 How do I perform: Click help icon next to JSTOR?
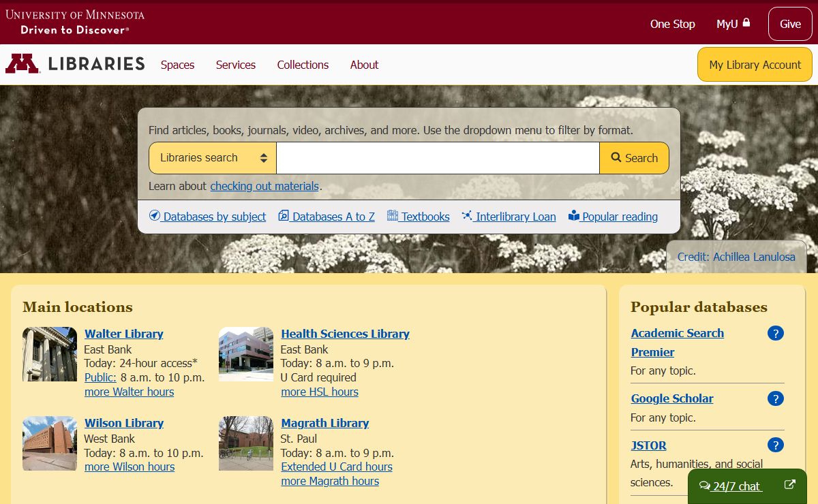pyautogui.click(x=776, y=445)
